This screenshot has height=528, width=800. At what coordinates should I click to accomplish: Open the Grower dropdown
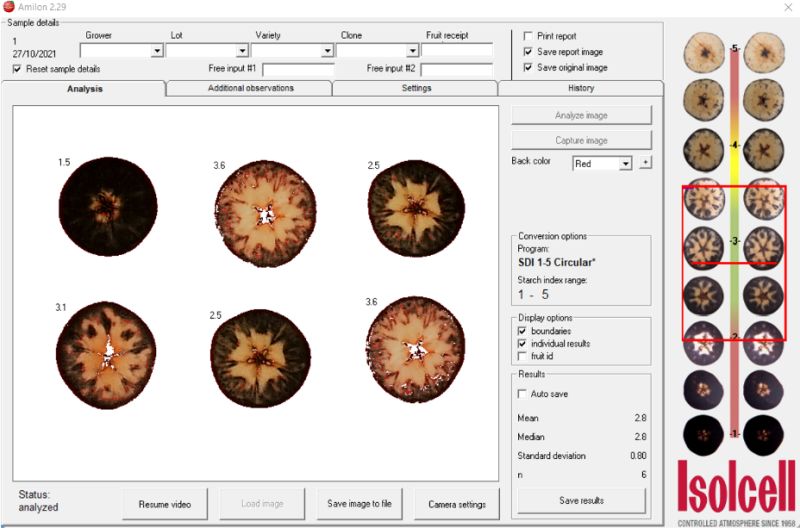157,51
